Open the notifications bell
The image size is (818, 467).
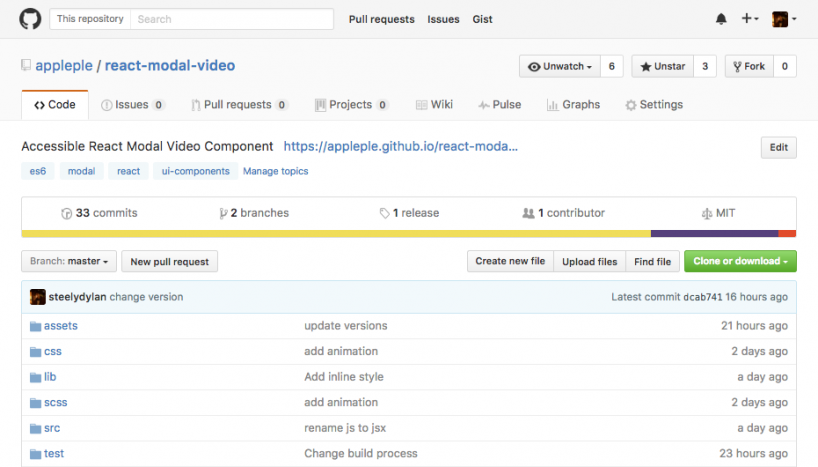coord(721,19)
